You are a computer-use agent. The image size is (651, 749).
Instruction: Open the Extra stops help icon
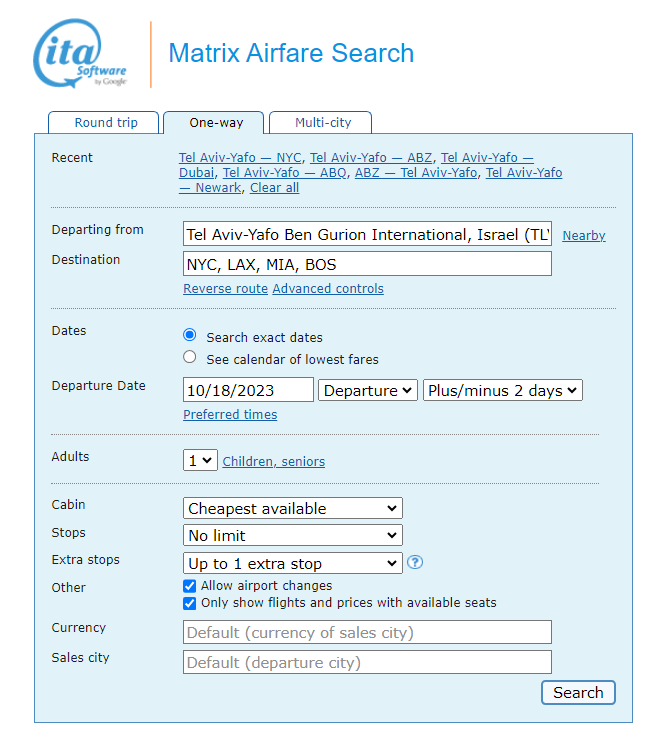415,562
